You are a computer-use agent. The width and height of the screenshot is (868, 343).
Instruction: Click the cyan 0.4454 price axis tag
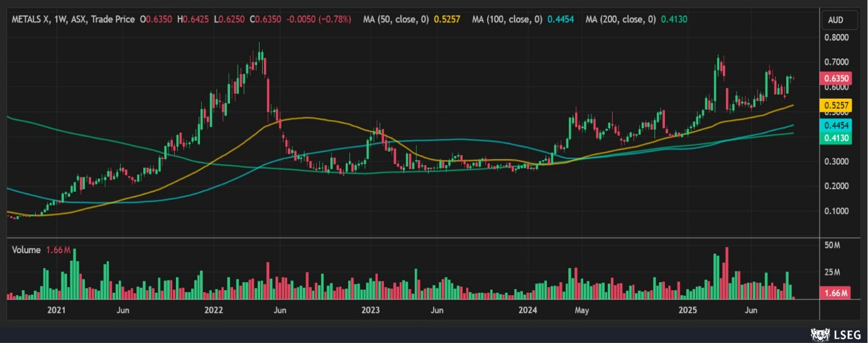(x=836, y=126)
